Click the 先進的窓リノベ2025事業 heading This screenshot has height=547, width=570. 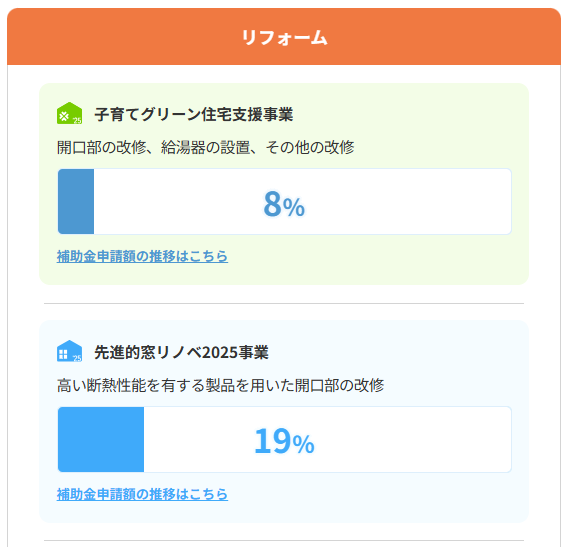coord(181,352)
